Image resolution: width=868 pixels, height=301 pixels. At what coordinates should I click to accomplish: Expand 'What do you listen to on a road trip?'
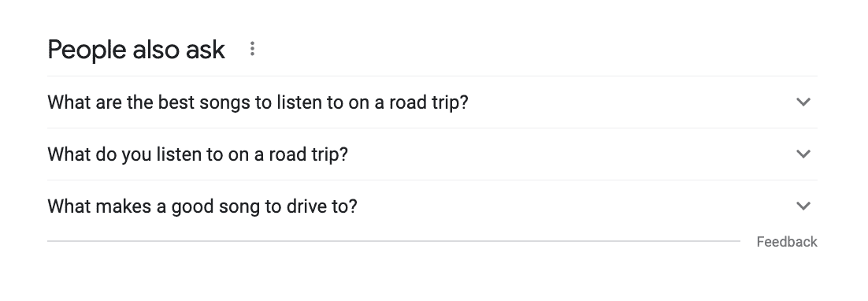coord(432,154)
